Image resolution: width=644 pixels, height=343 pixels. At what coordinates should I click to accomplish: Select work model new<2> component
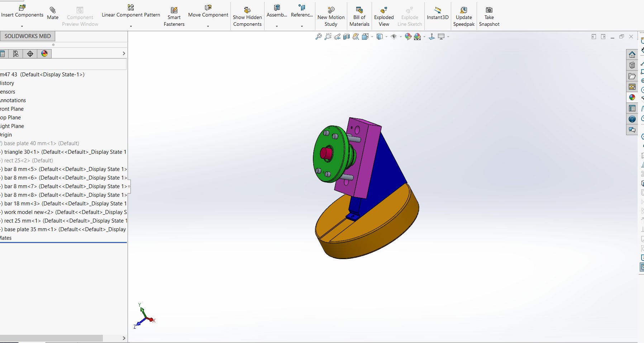[63, 212]
